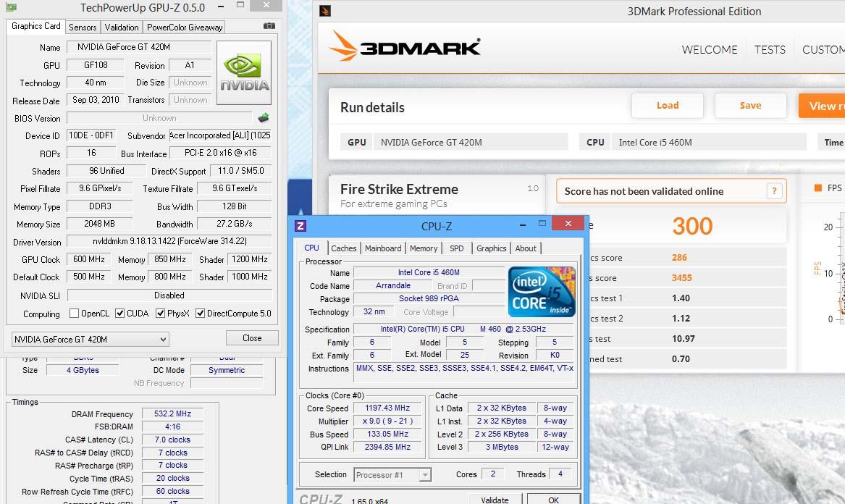The image size is (845, 504).
Task: Click the 3DMark orange logo
Action: pos(405,46)
